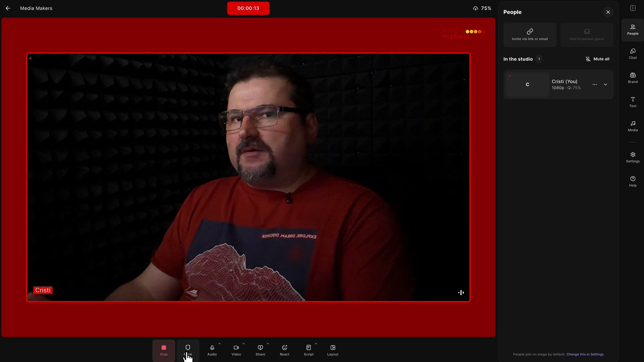The height and width of the screenshot is (362, 644).
Task: Toggle the Video camera
Action: [236, 350]
